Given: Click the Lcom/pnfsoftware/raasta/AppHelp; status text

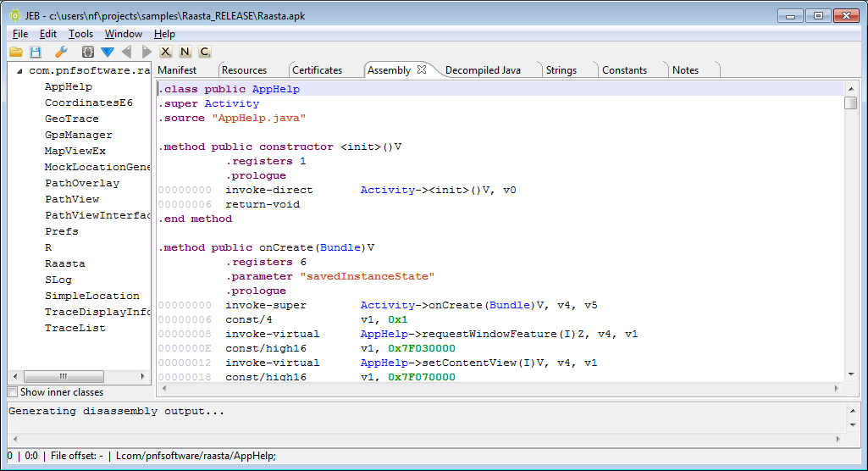Looking at the screenshot, I should pos(196,456).
